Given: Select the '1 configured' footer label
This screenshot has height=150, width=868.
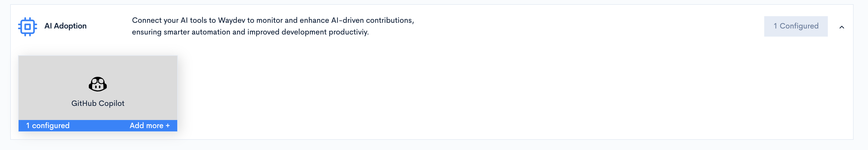Looking at the screenshot, I should pyautogui.click(x=48, y=125).
